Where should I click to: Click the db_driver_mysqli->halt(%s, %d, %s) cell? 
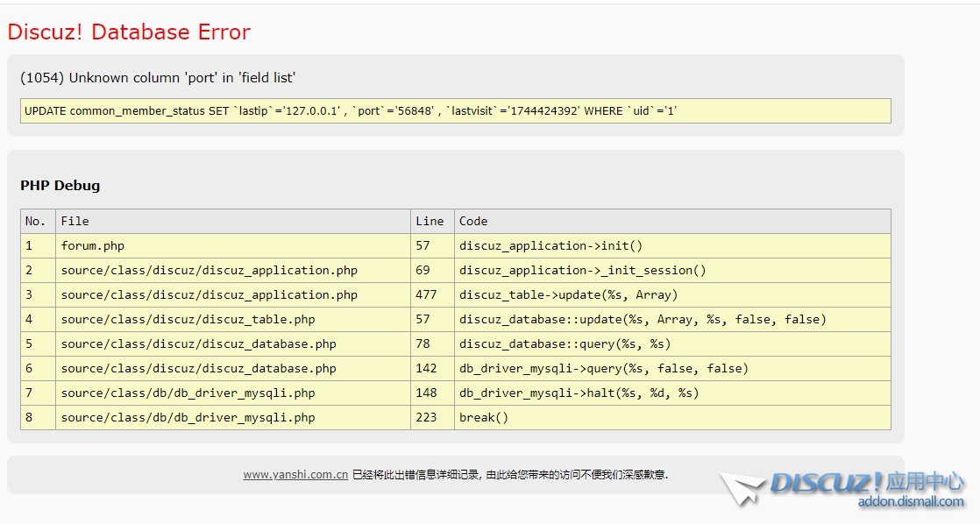pos(579,393)
